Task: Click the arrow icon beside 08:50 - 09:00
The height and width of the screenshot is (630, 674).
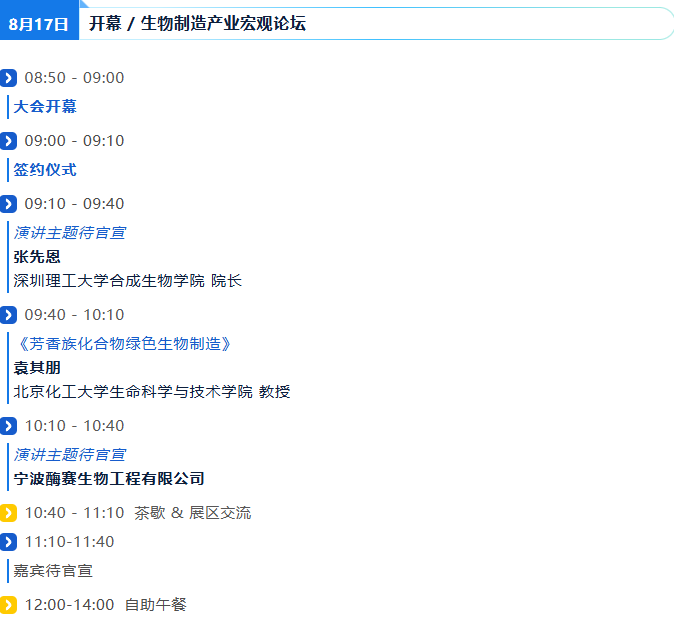Action: point(8,78)
